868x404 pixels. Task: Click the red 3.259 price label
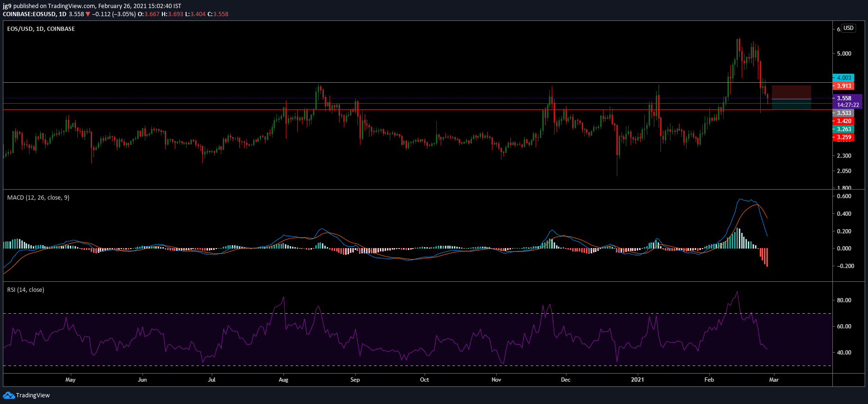click(x=843, y=137)
